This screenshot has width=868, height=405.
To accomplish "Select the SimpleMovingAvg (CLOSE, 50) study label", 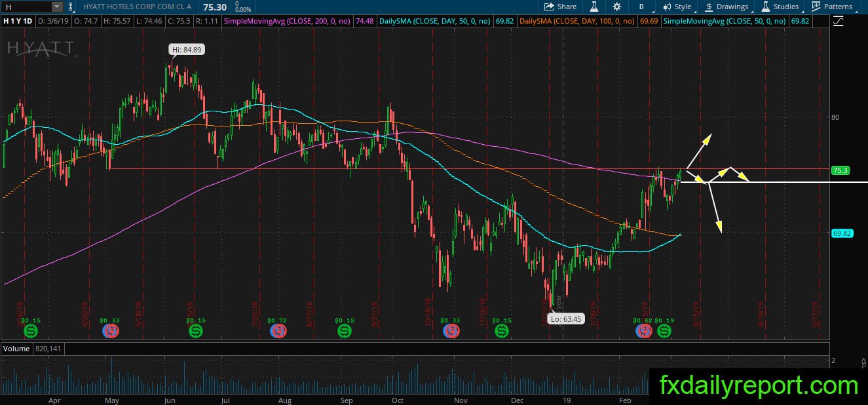I will coord(725,21).
